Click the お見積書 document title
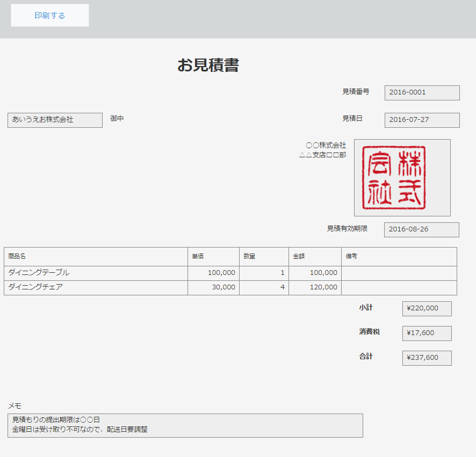The height and width of the screenshot is (457, 476). [x=208, y=66]
